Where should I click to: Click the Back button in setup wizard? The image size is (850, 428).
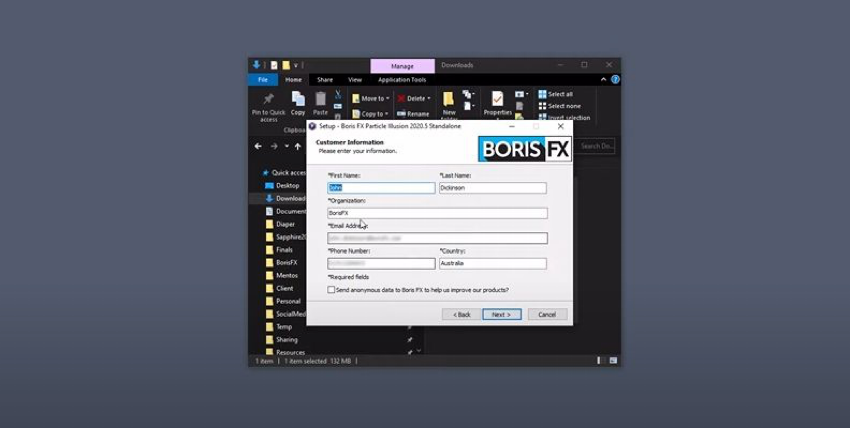(x=461, y=314)
